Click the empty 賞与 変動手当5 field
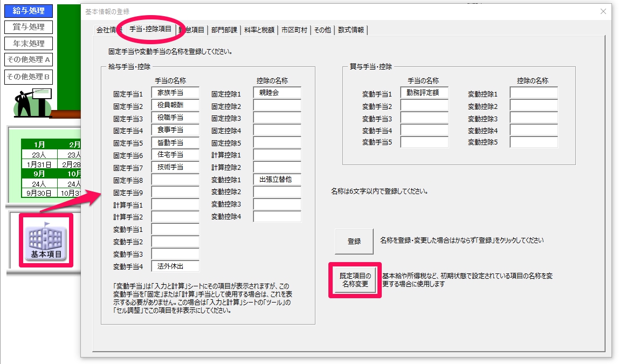The image size is (619, 364). [424, 142]
